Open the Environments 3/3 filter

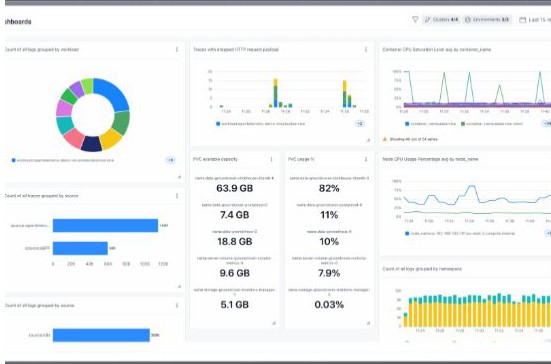(487, 20)
